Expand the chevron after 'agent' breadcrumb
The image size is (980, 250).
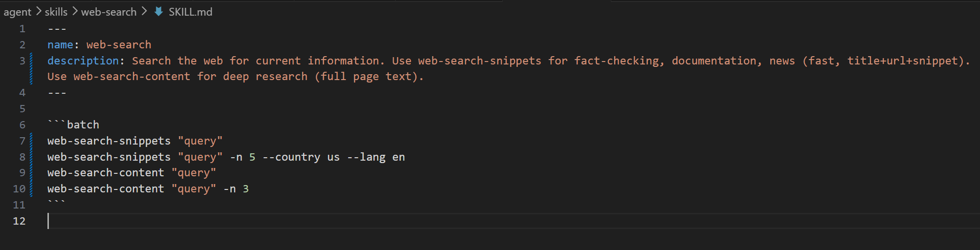pos(38,11)
